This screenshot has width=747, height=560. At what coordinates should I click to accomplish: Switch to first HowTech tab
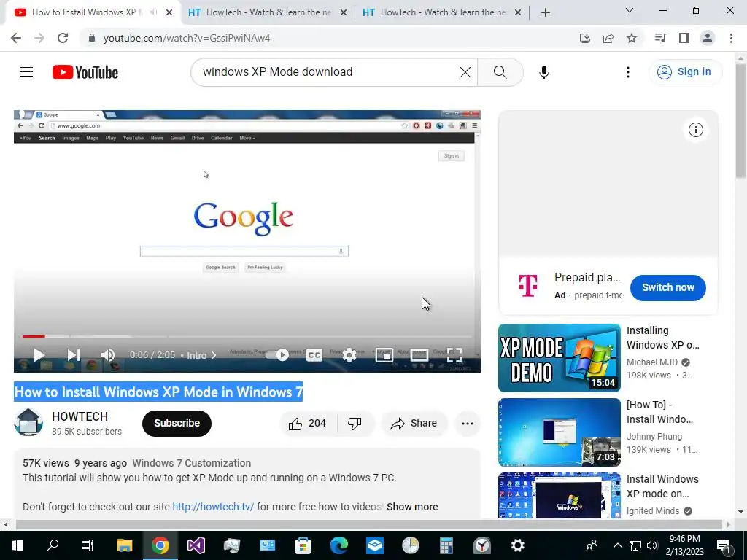268,12
